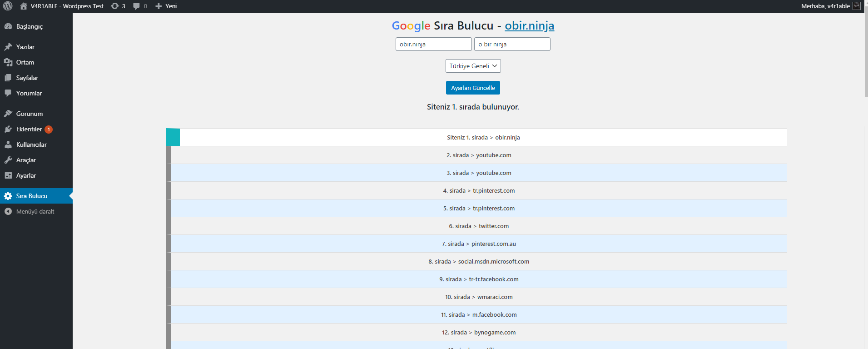Screen dimensions: 868x349
Task: Open the Eklentiler menu item
Action: pos(36,129)
